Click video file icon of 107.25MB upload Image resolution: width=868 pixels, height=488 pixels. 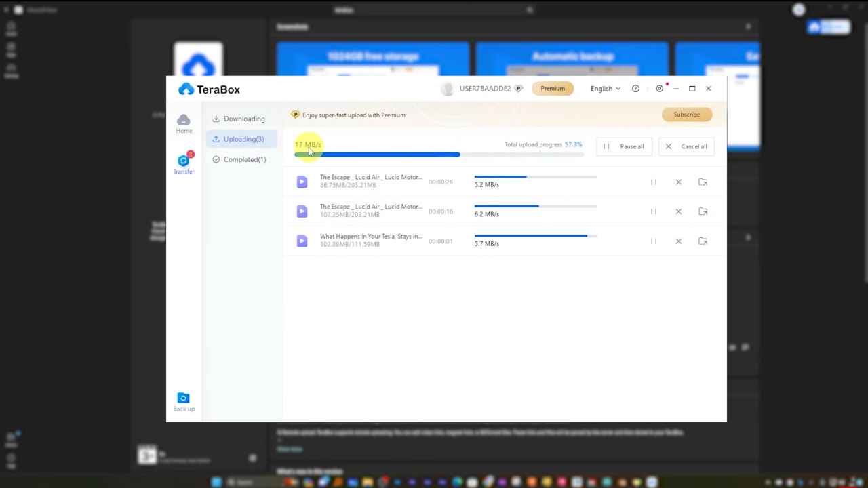tap(302, 211)
